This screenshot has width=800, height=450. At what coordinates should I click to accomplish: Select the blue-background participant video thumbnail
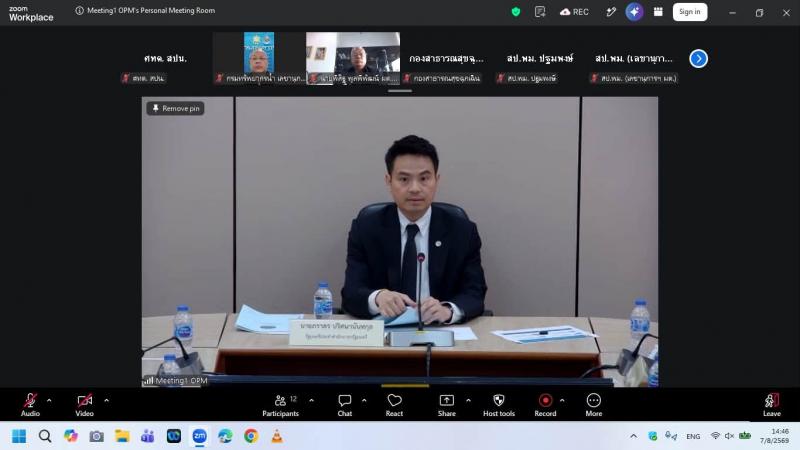point(259,59)
